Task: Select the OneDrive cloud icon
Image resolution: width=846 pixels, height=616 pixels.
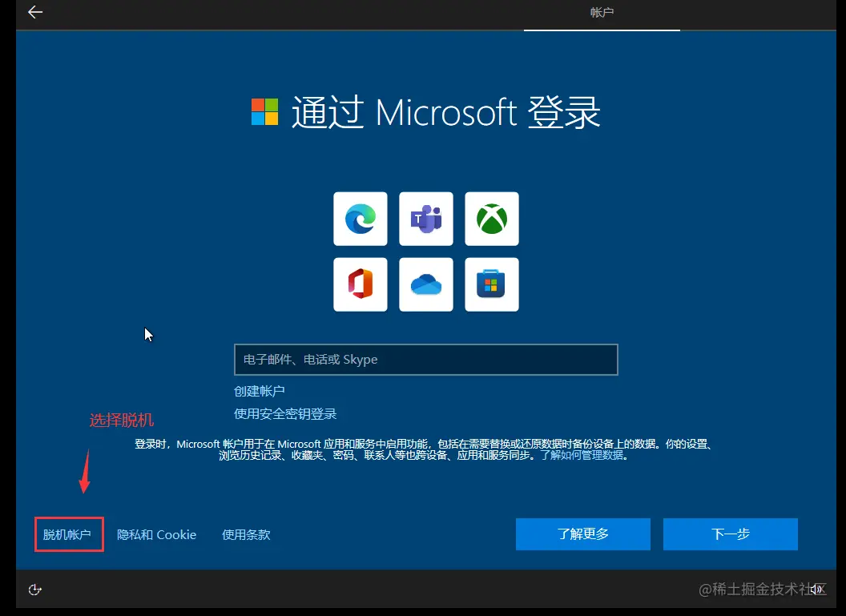Action: tap(425, 284)
